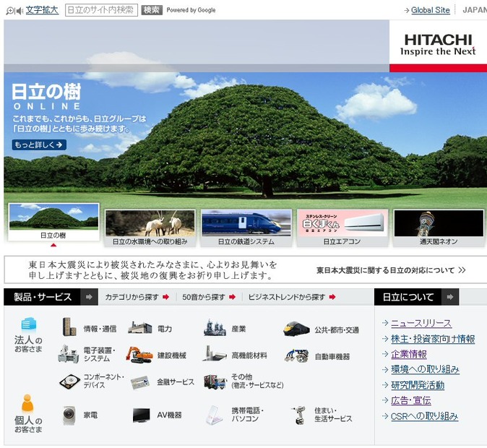Click the magnifier text-size icon
Screen dimensions: 487x448
coord(10,11)
